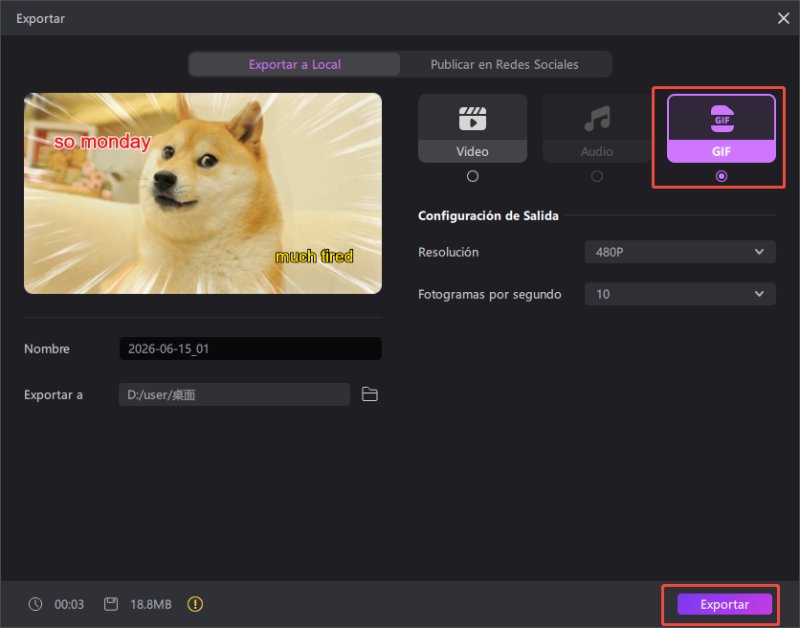Switch to Exportar a Local tab
Image resolution: width=800 pixels, height=628 pixels.
(294, 64)
